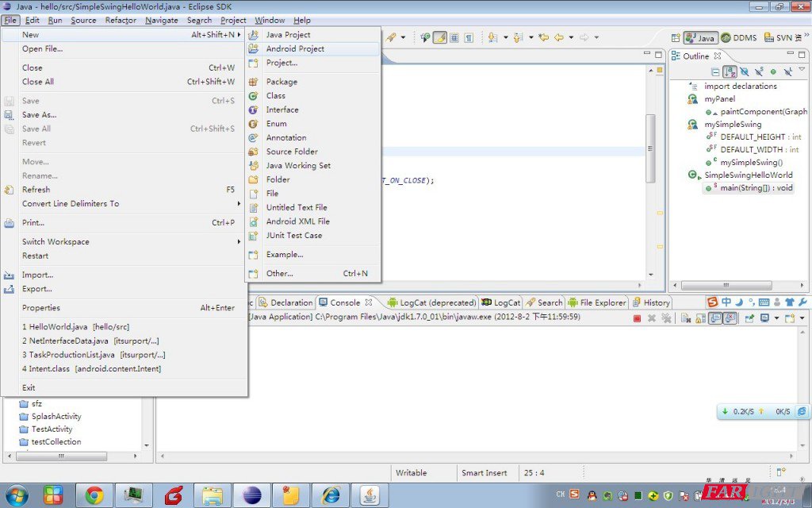Click the Collapse All icon in Outline

[715, 72]
